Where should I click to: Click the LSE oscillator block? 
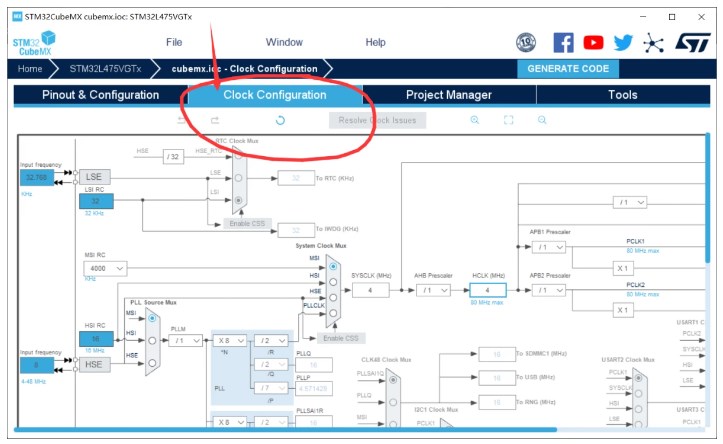click(x=94, y=177)
